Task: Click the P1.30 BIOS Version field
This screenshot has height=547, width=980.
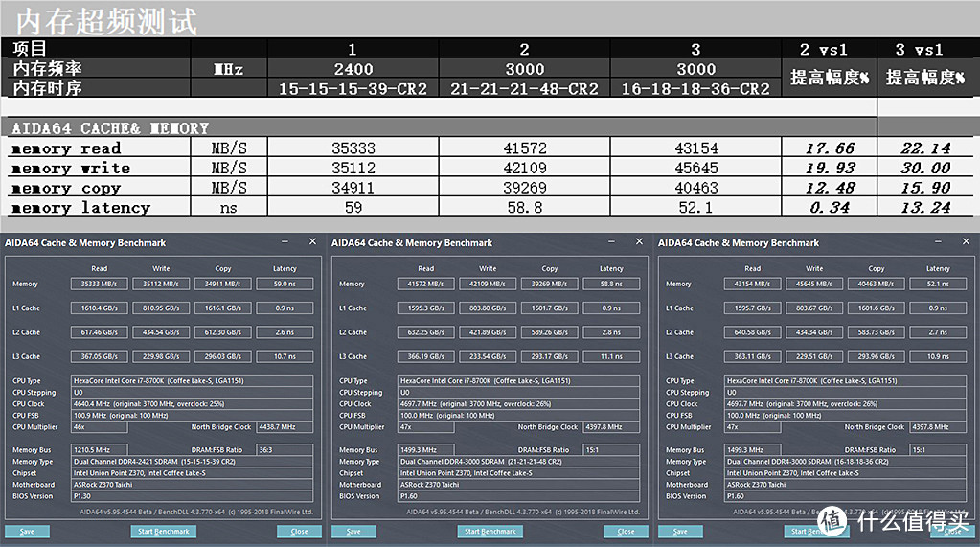Action: pos(192,496)
